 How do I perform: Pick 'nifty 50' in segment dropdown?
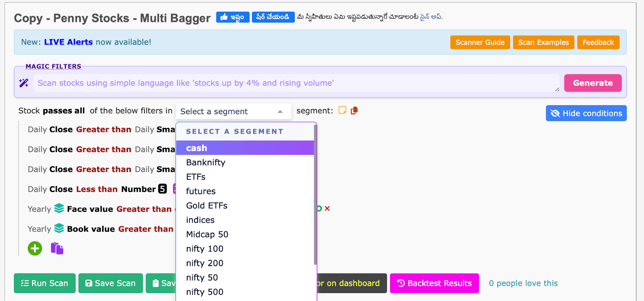[202, 278]
